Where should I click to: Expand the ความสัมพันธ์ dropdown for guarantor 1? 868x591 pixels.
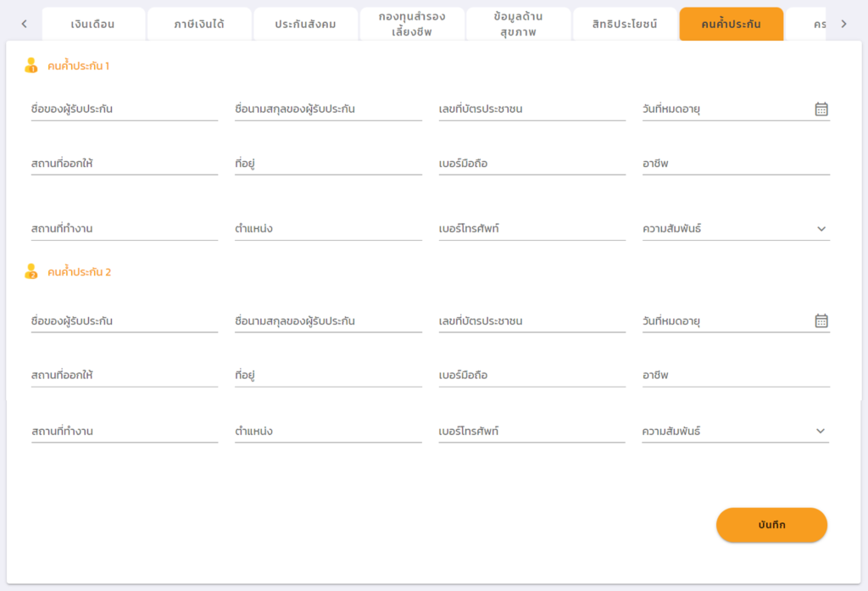(x=821, y=229)
